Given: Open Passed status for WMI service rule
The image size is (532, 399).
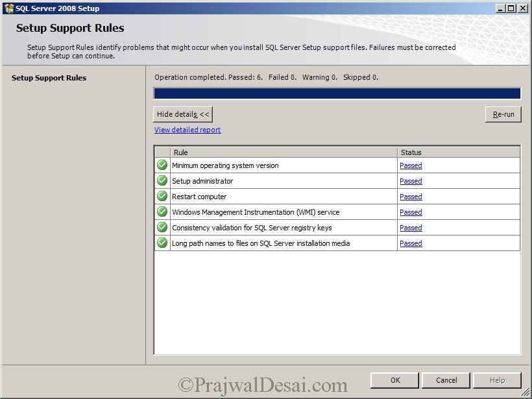Looking at the screenshot, I should 411,212.
